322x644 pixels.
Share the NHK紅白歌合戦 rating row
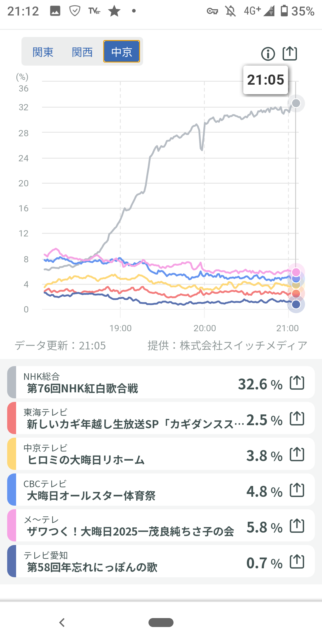pyautogui.click(x=297, y=383)
